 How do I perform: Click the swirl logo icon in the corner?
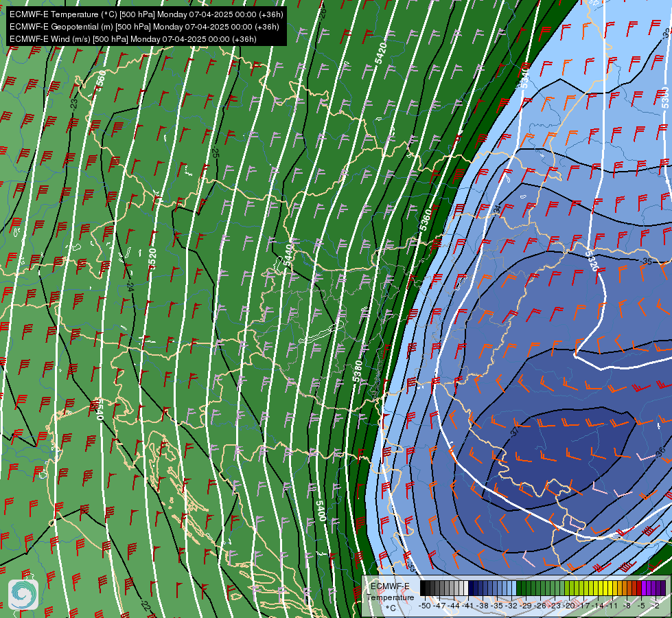(x=23, y=595)
